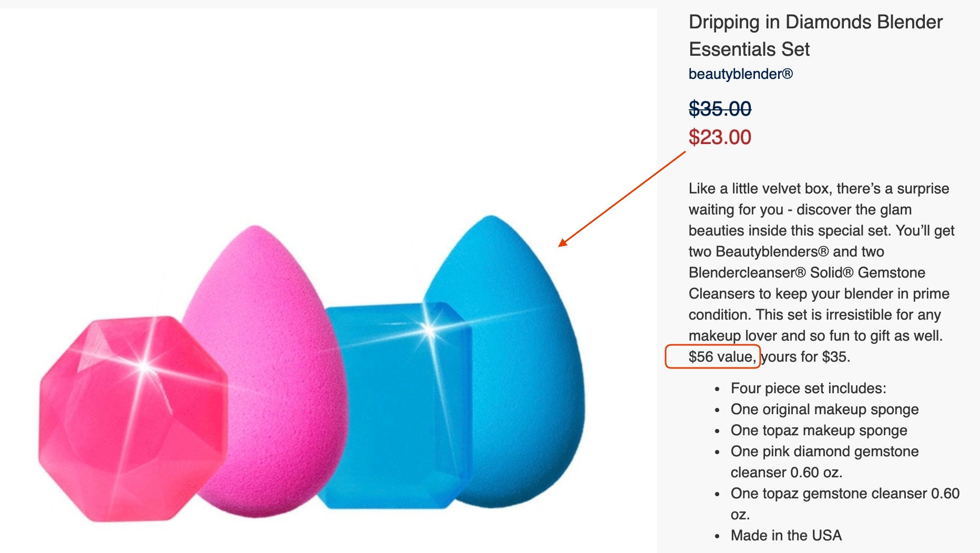980x553 pixels.
Task: Click the "One original makeup sponge" bullet
Action: click(x=825, y=409)
